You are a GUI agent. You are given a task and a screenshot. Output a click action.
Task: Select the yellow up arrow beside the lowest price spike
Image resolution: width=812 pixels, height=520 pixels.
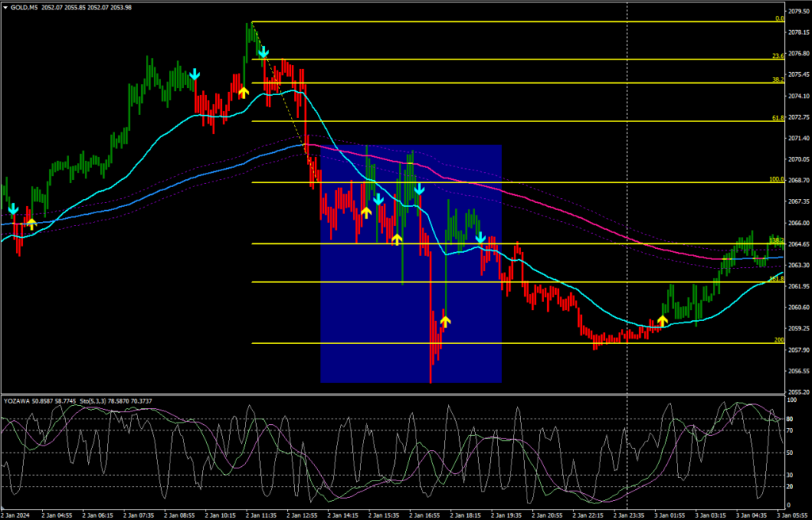[x=445, y=321]
